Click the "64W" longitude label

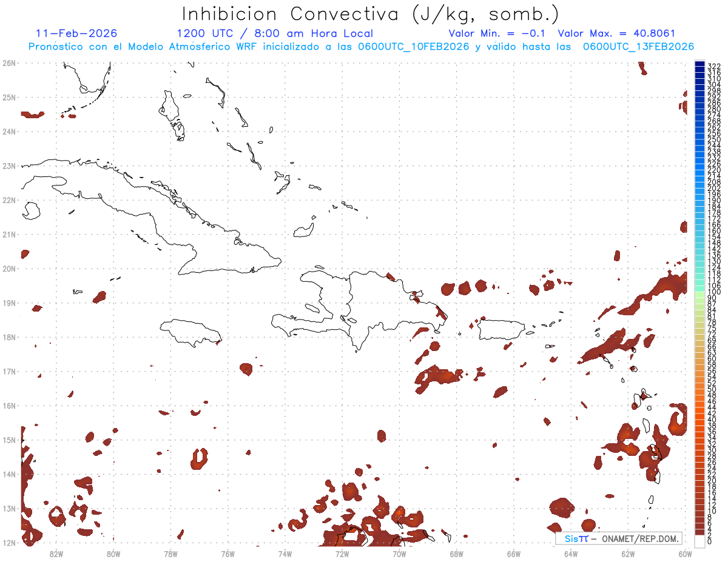click(571, 553)
